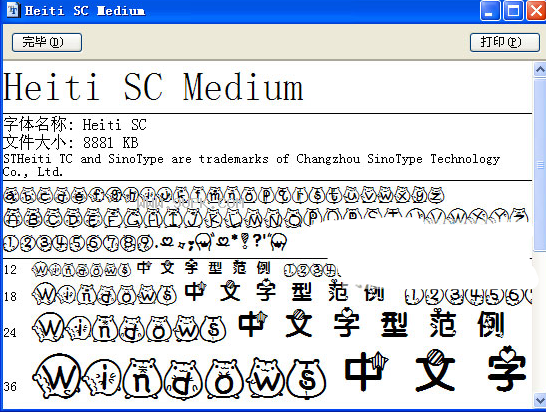
Task: Click the digits 1-9 hamster glyph row
Action: pyautogui.click(x=79, y=243)
